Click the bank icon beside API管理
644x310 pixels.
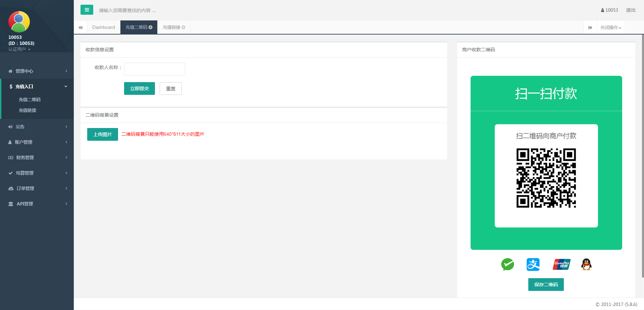11,204
